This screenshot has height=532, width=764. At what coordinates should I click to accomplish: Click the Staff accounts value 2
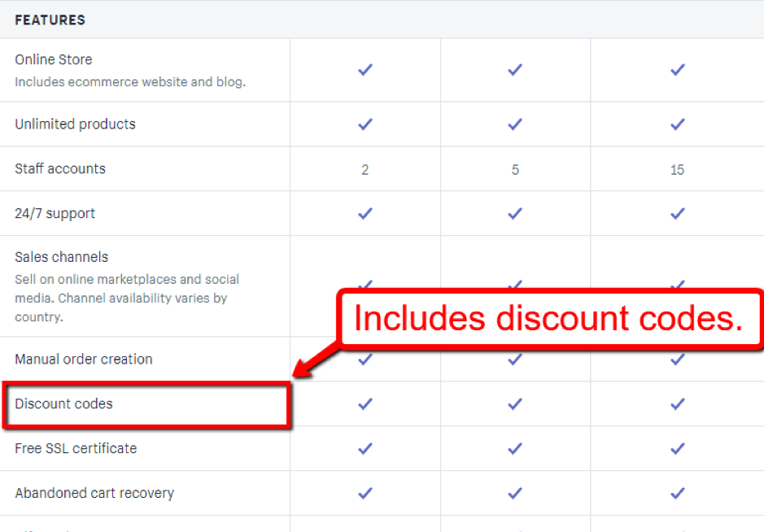click(x=365, y=170)
